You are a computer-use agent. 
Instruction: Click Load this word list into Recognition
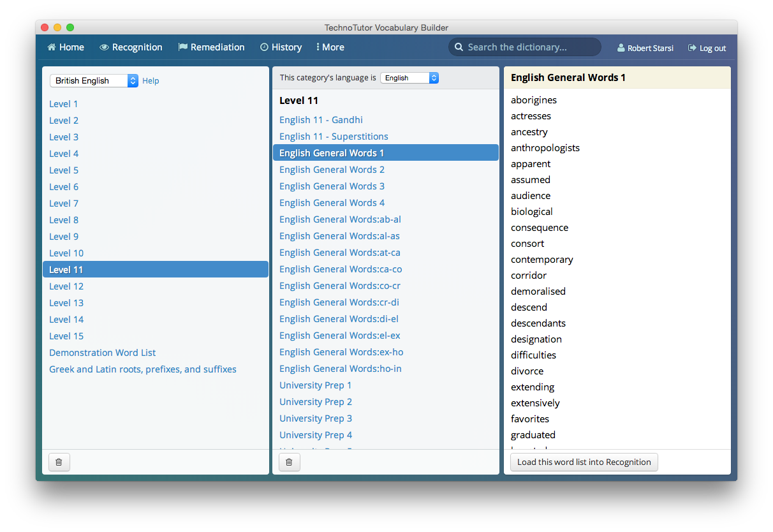(x=584, y=462)
